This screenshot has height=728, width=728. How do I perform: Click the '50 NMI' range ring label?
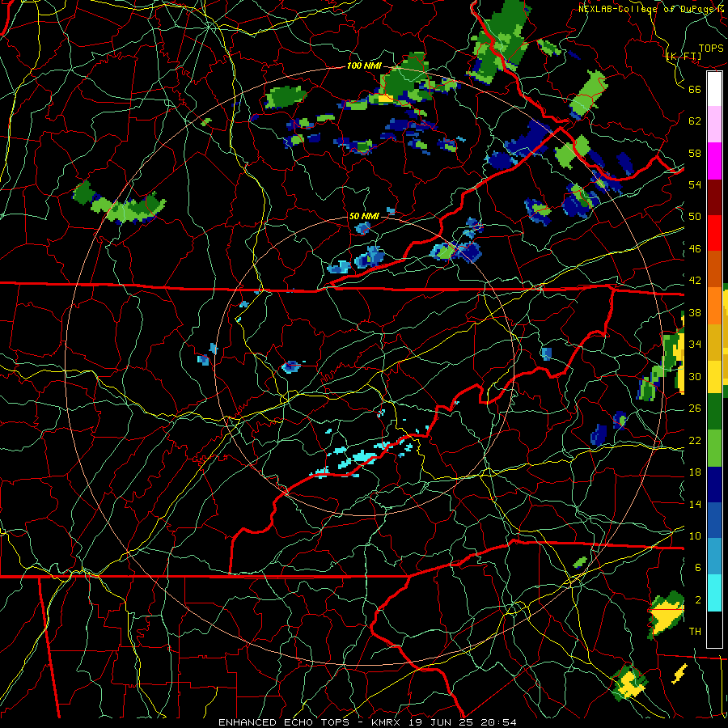coord(364,216)
